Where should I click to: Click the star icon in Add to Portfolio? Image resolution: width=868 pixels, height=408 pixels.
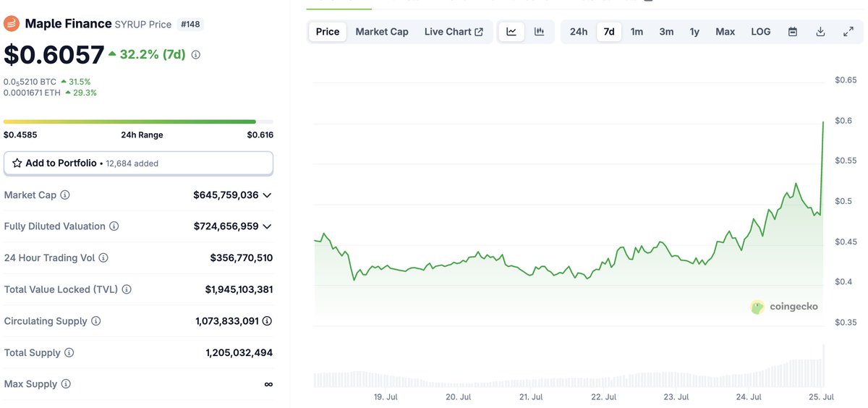point(17,163)
